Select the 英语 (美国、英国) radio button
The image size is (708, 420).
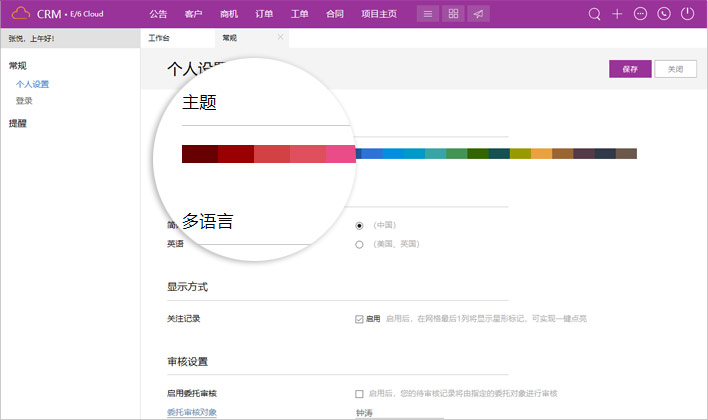[359, 244]
